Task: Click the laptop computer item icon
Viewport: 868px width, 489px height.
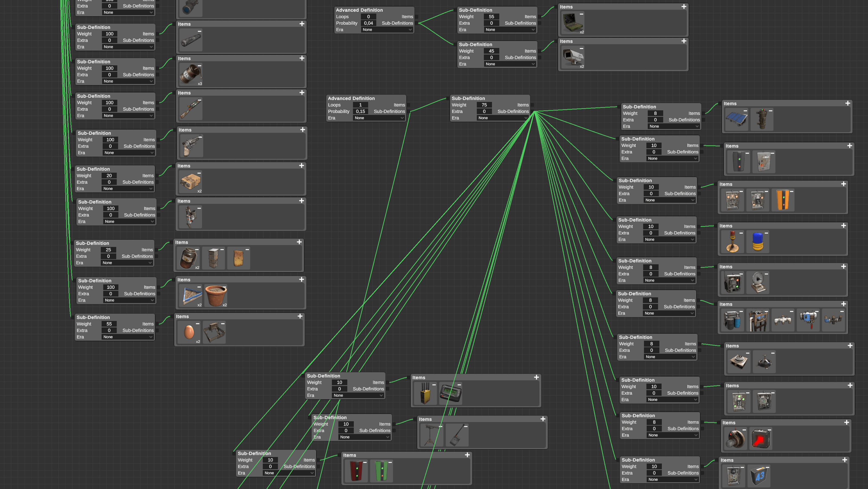Action: pos(572,22)
